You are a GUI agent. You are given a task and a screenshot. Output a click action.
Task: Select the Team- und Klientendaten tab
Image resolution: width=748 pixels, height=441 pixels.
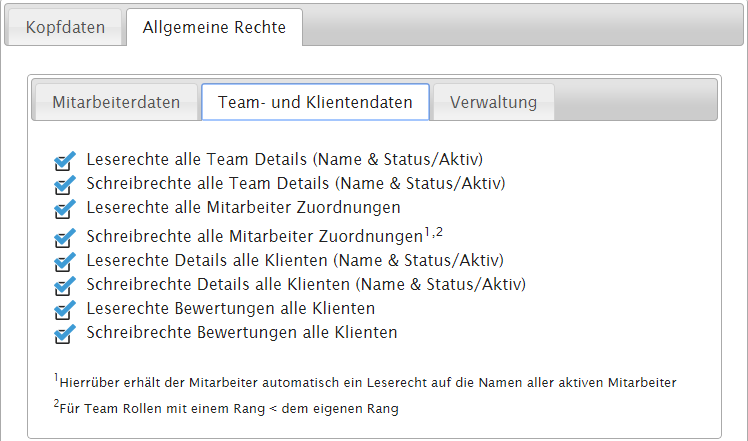coord(315,102)
